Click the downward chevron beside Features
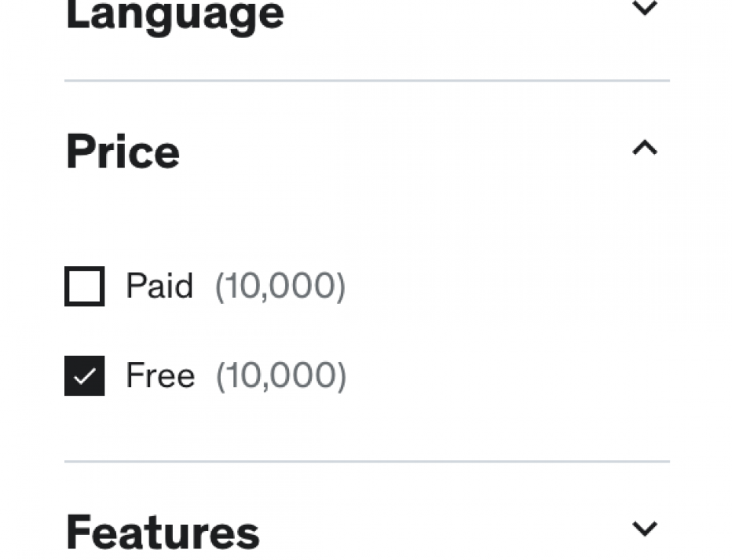Screen dimensions: 732x560 (644, 527)
